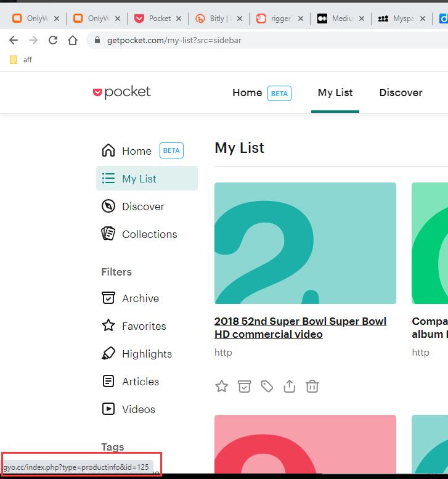This screenshot has width=448, height=479.
Task: Archive the Super Bowl commercial video item
Action: tap(245, 387)
